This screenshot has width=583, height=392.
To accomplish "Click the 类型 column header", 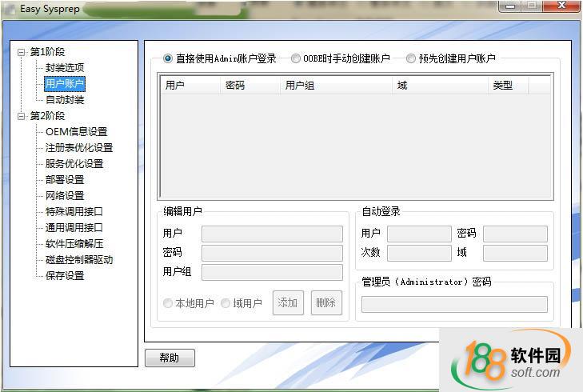I will tap(508, 86).
